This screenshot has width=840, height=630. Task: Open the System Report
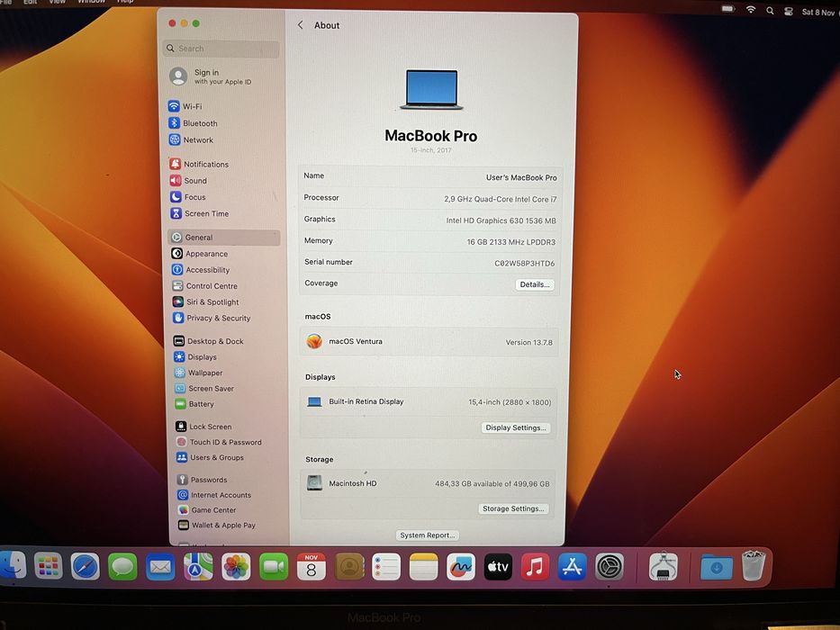click(x=427, y=535)
